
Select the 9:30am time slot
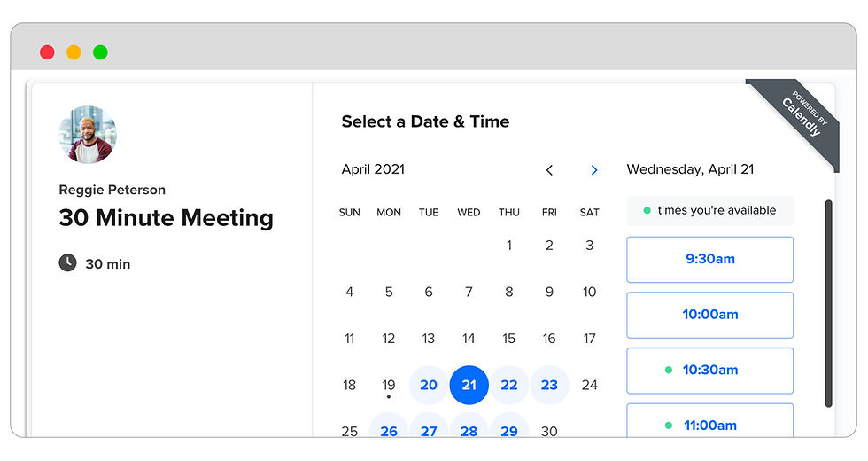coord(709,259)
